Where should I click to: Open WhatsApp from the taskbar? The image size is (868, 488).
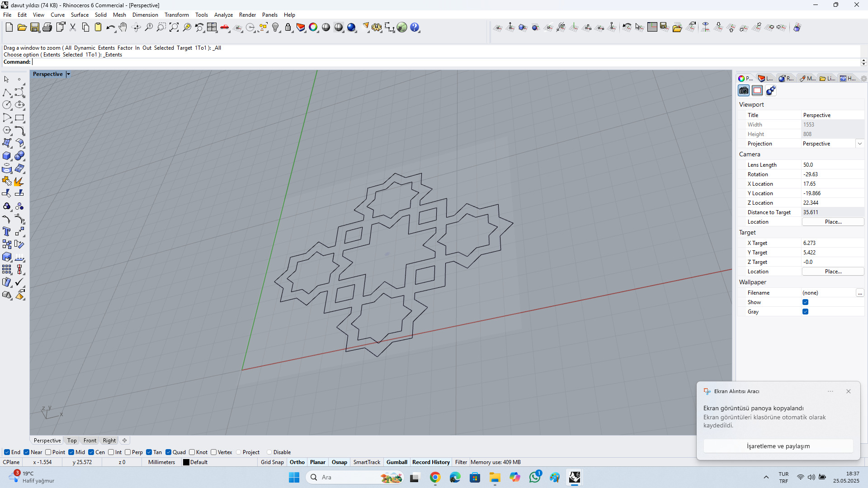tap(535, 477)
